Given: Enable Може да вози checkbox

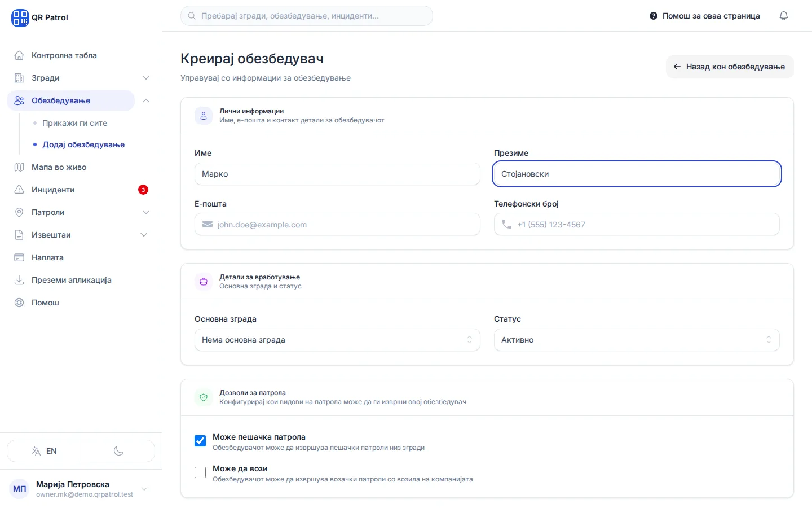Looking at the screenshot, I should tap(200, 472).
